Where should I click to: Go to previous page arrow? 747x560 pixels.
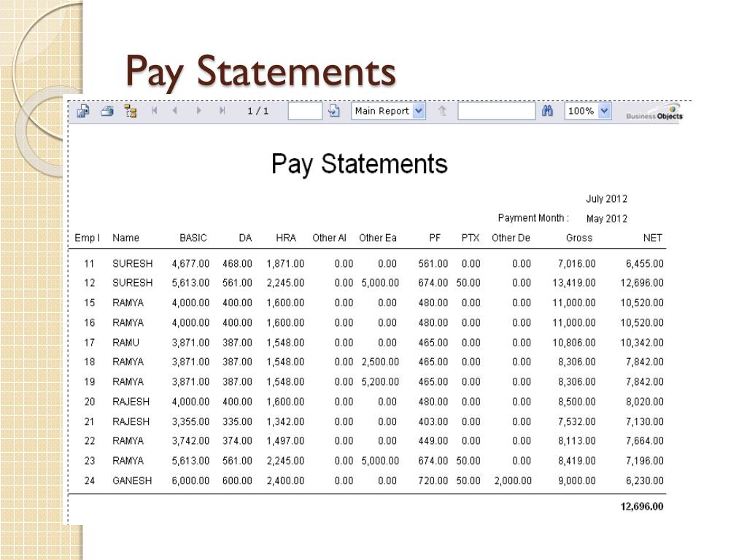click(x=175, y=111)
